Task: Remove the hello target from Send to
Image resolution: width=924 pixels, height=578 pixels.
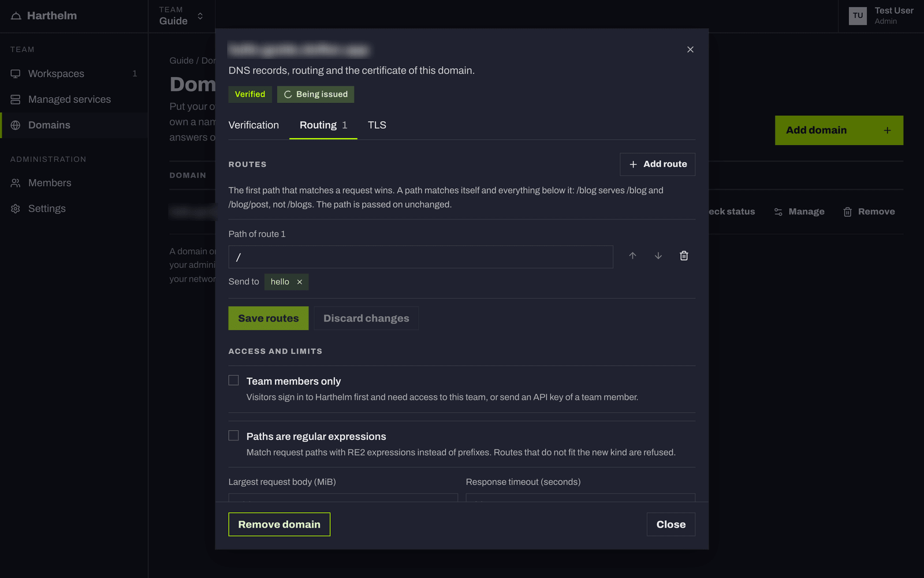Action: pos(300,282)
